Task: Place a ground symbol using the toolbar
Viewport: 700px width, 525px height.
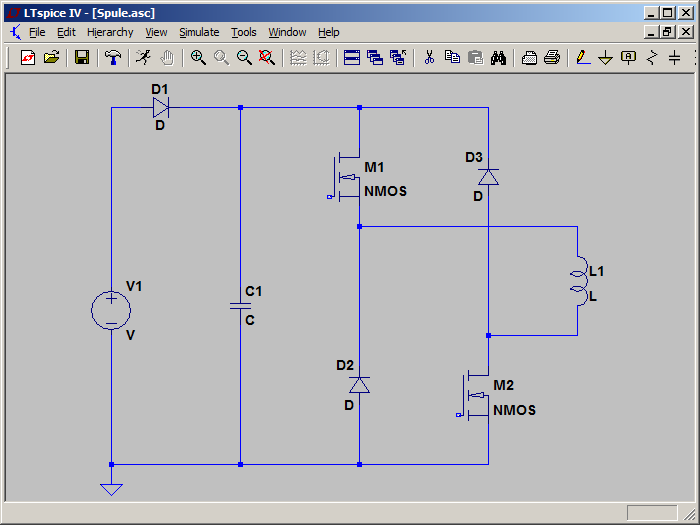Action: tap(605, 57)
